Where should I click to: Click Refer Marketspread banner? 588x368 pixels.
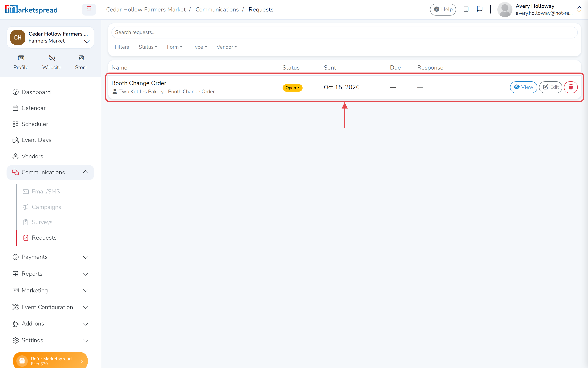50,360
